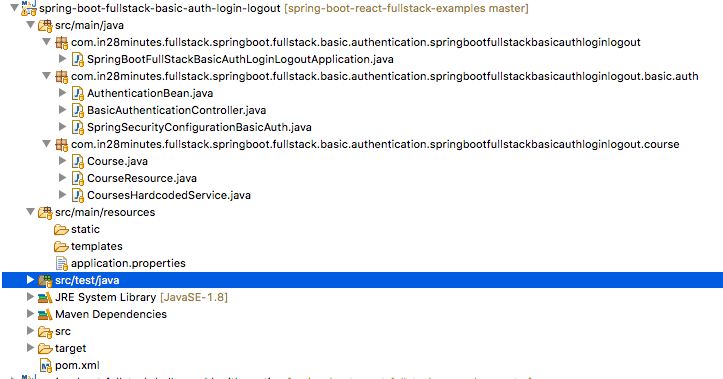Click the static folder icon
Screen dimensions: 723x379
pyautogui.click(x=61, y=230)
